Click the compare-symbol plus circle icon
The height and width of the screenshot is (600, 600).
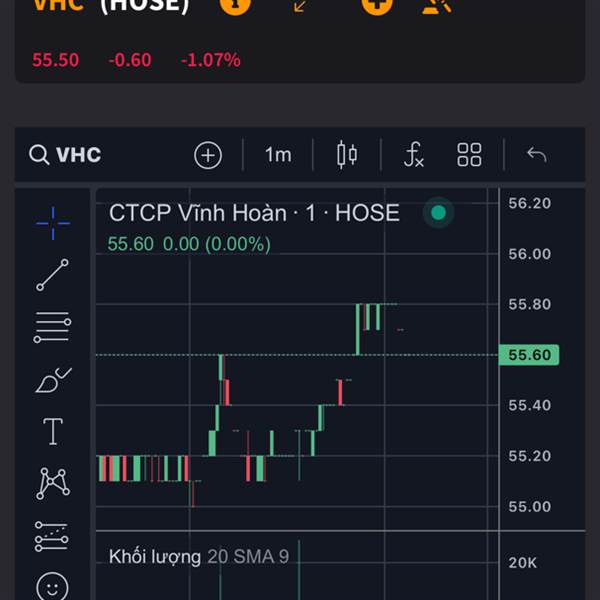[208, 155]
